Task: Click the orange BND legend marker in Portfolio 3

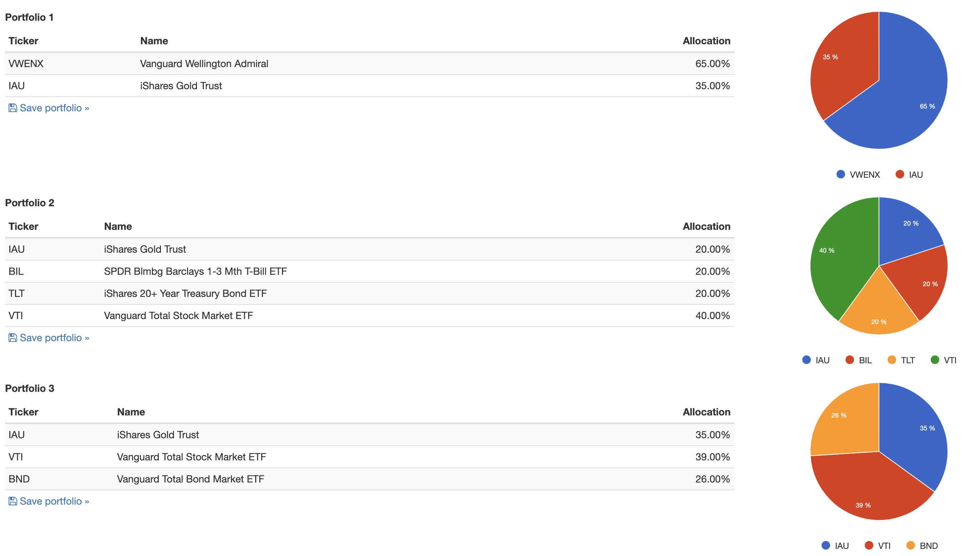Action: [x=910, y=546]
